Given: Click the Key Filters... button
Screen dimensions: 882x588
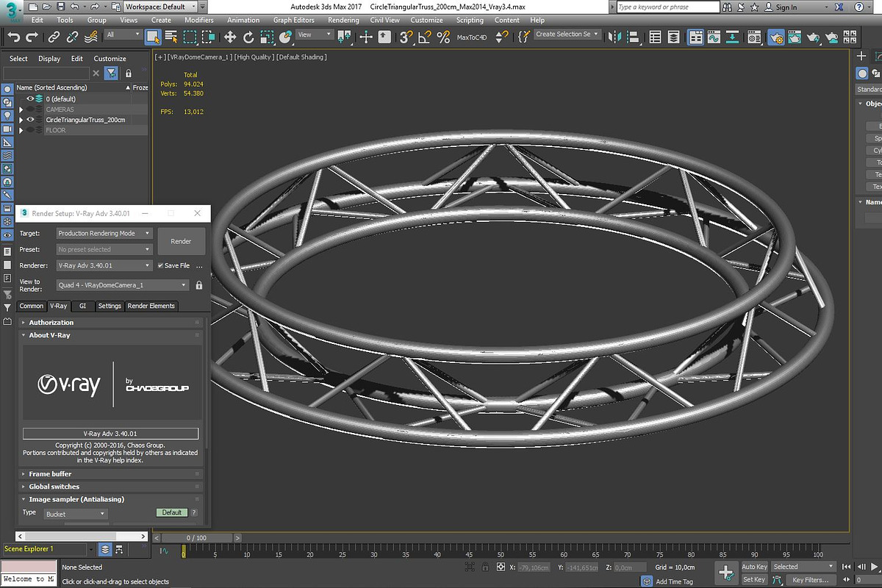Looking at the screenshot, I should (810, 579).
